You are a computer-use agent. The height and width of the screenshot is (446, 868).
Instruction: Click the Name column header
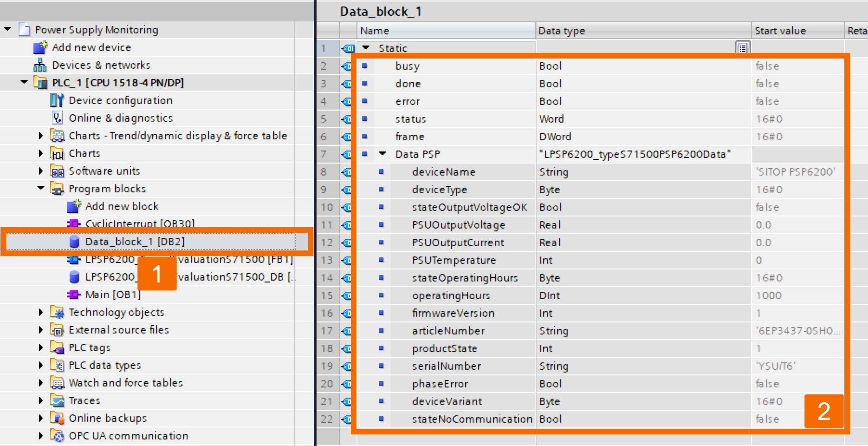point(446,31)
